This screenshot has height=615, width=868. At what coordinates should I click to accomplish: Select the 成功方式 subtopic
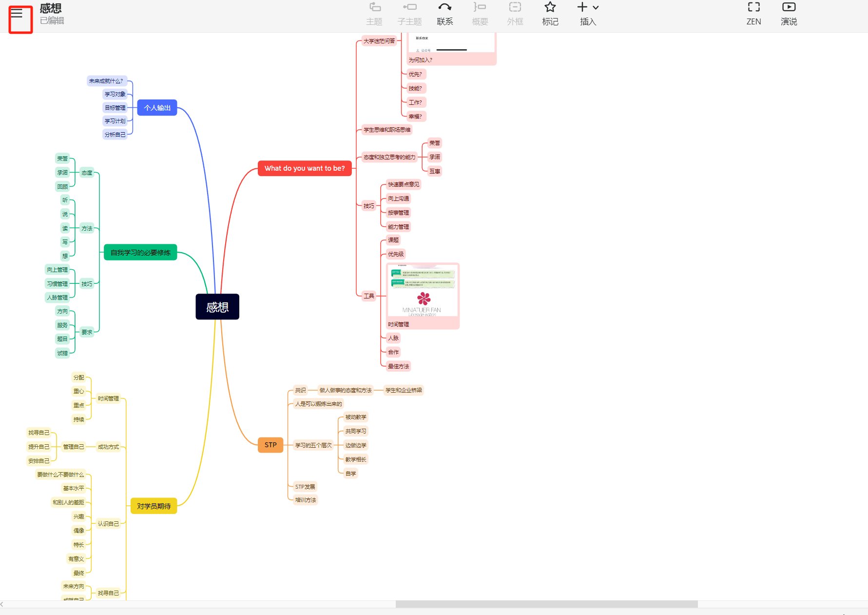coord(108,447)
